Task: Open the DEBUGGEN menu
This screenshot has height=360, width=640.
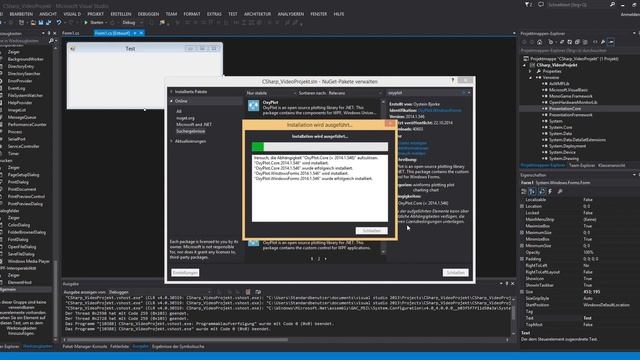Action: (148, 14)
